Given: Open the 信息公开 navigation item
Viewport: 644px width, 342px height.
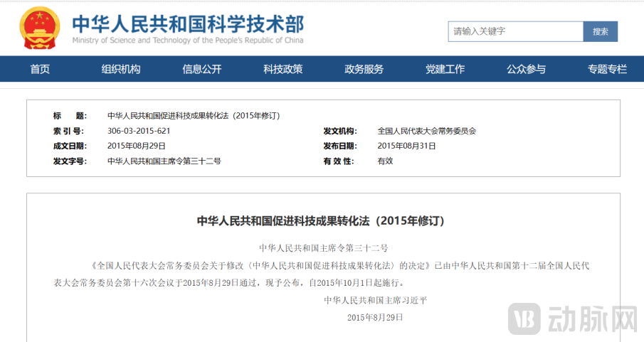Looking at the screenshot, I should [201, 69].
